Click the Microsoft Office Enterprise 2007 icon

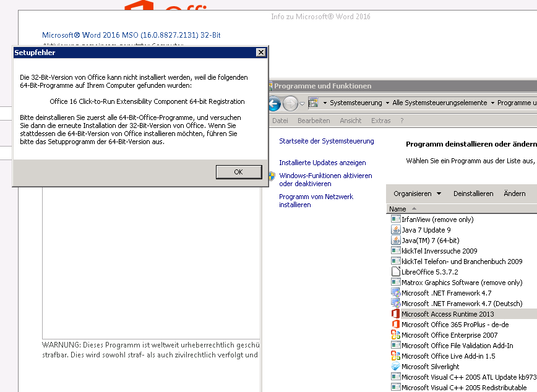pyautogui.click(x=396, y=334)
